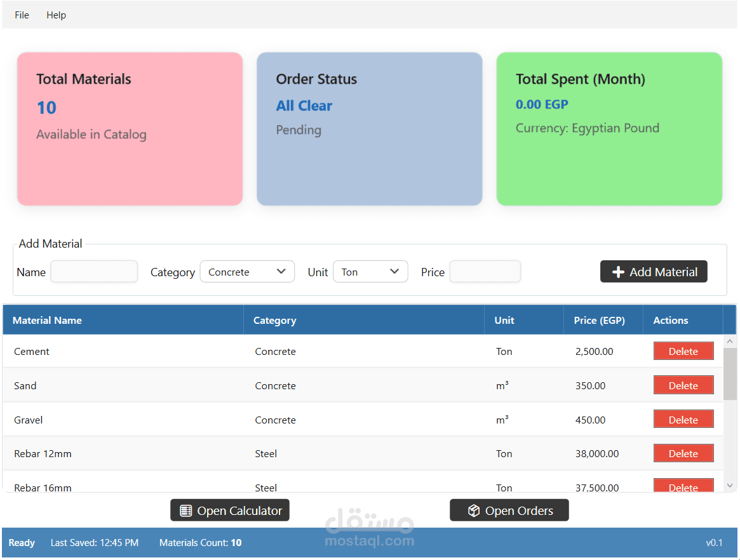
Task: Delete the Cement row
Action: pyautogui.click(x=683, y=352)
